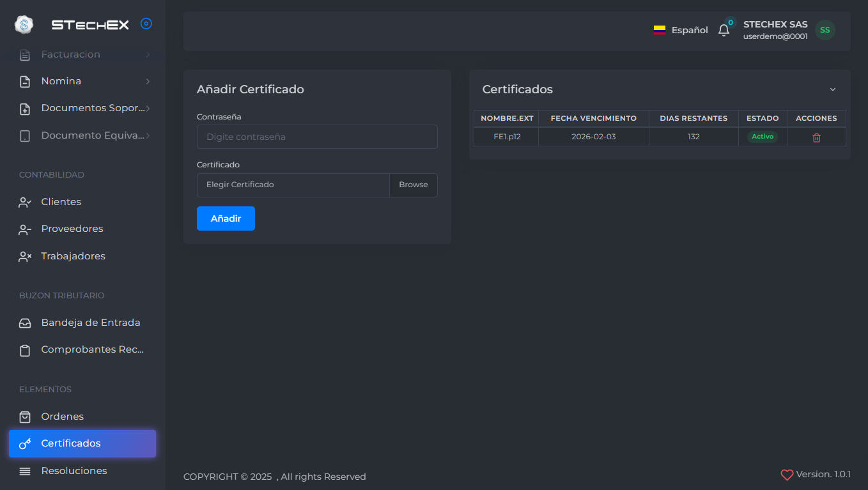Click the Stechex logo icon
The width and height of the screenshot is (868, 490).
[24, 25]
